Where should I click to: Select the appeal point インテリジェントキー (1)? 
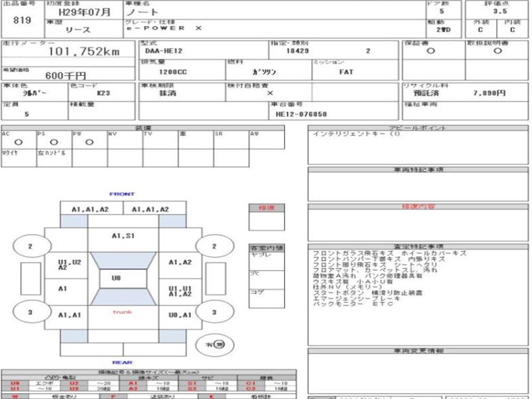click(356, 134)
